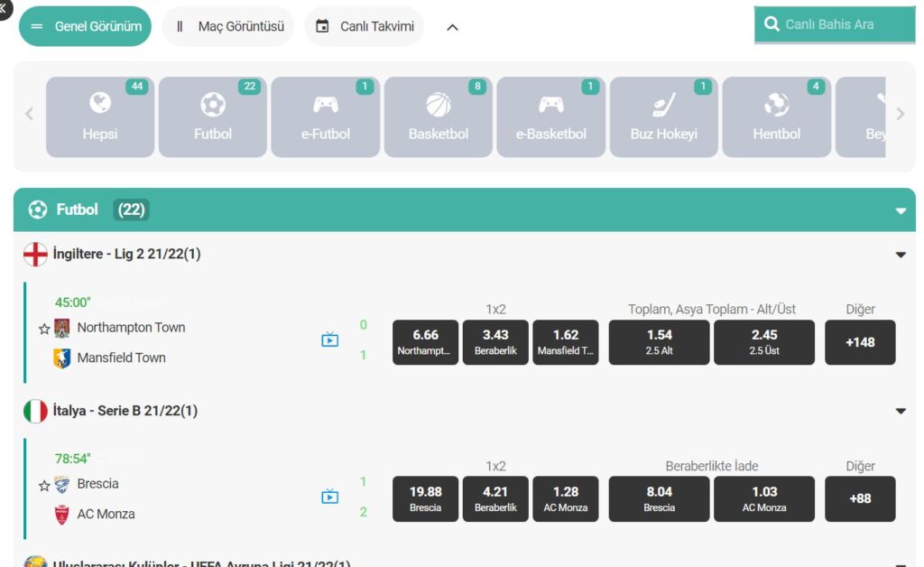Open Mansfield Town team name
This screenshot has width=924, height=567.
tap(122, 358)
